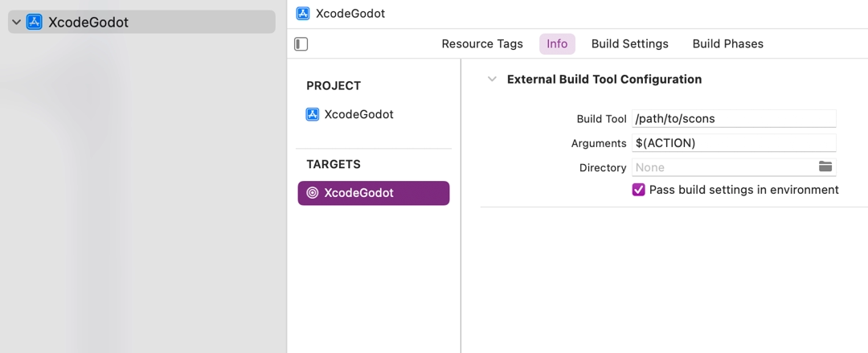The height and width of the screenshot is (353, 868).
Task: Switch to the Resource Tags tab
Action: (x=482, y=44)
